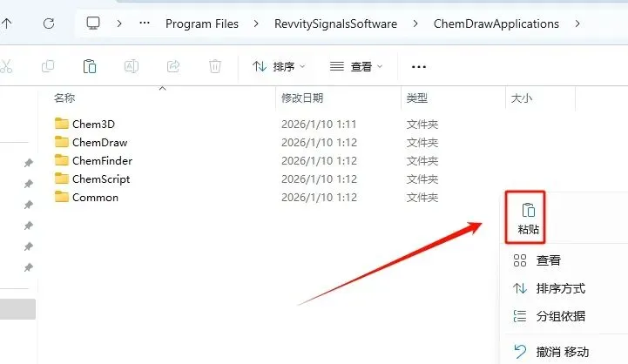This screenshot has height=364, width=628.
Task: Go to Program Files in breadcrumb path
Action: pyautogui.click(x=202, y=24)
